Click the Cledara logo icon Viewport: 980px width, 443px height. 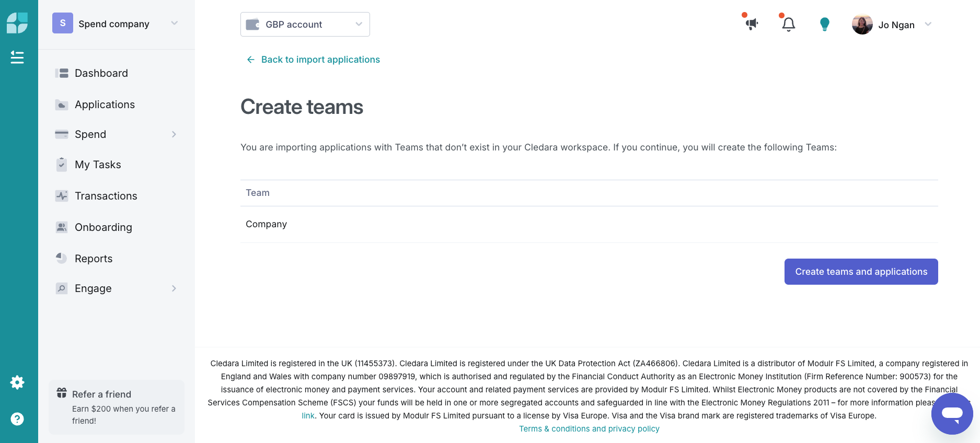coord(17,23)
